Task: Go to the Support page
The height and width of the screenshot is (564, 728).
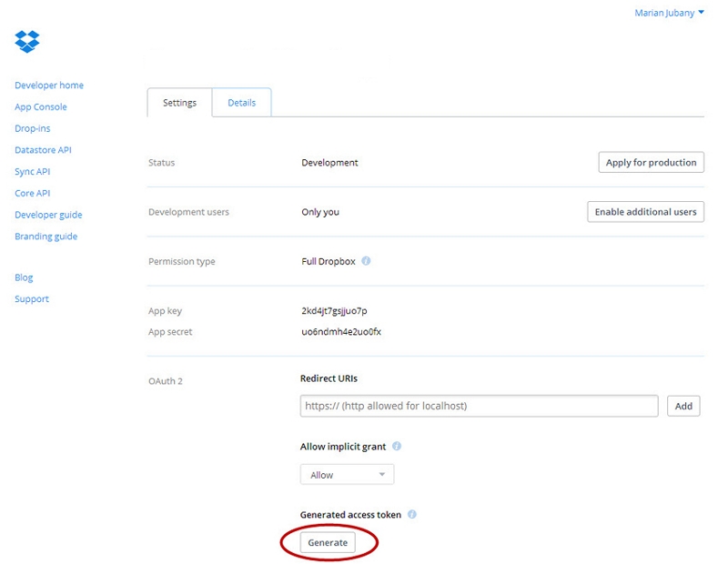Action: 31,298
